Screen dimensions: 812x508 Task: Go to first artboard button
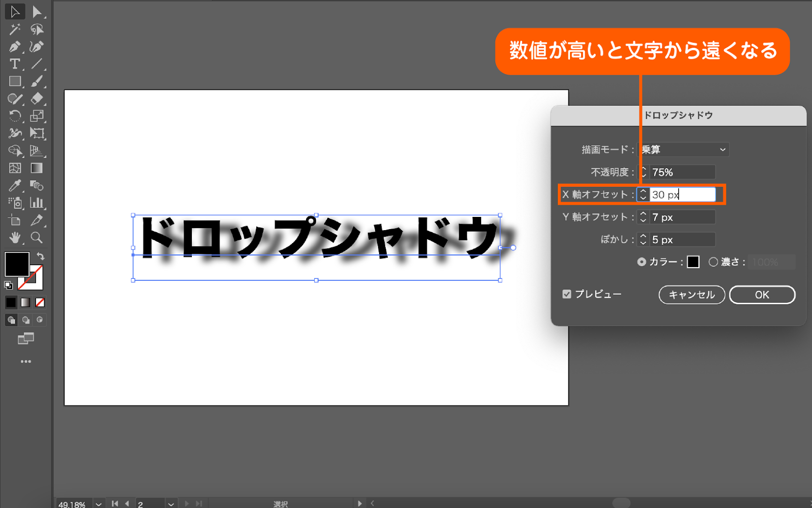click(x=115, y=503)
